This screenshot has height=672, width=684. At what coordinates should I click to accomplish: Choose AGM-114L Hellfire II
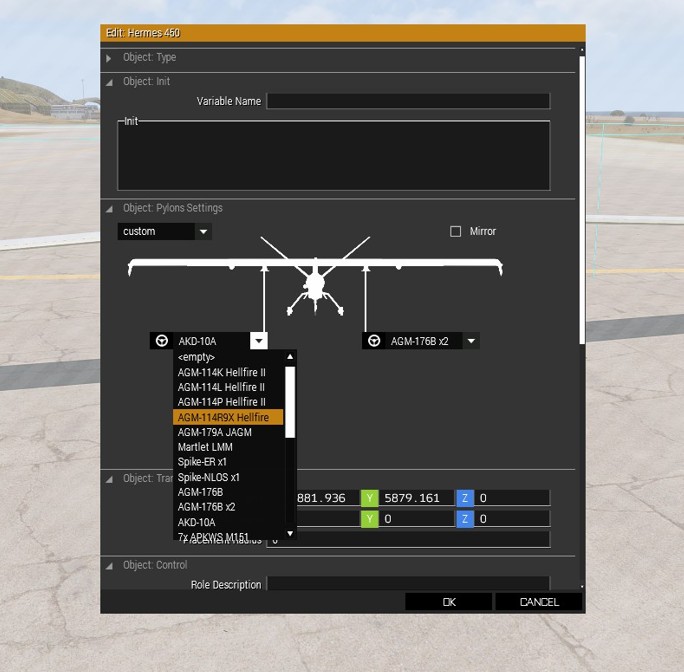[228, 387]
